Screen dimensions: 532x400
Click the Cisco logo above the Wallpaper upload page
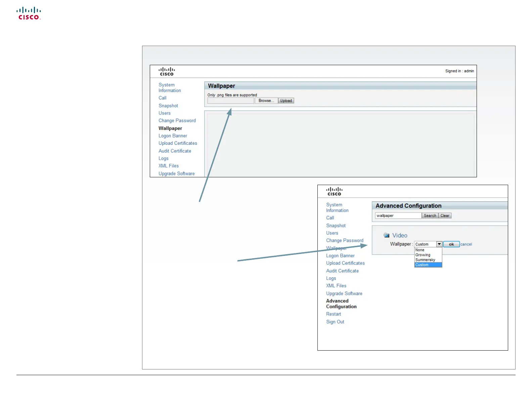point(167,71)
